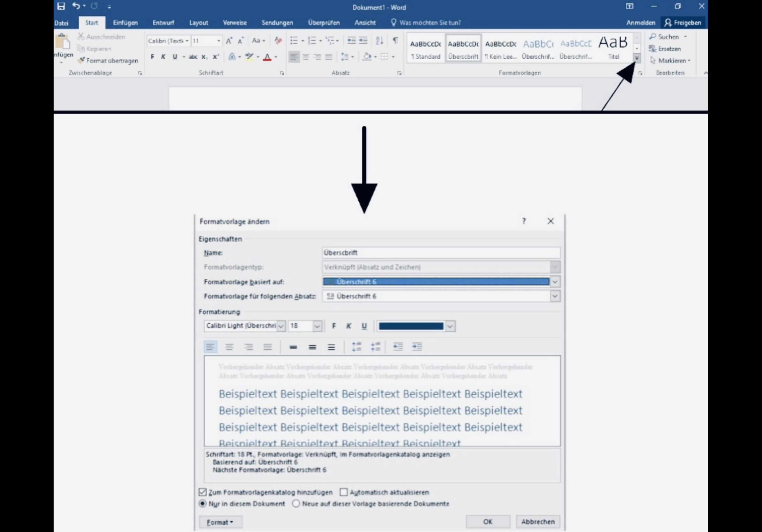Enable Automatisch aktualisieren checkbox

344,492
